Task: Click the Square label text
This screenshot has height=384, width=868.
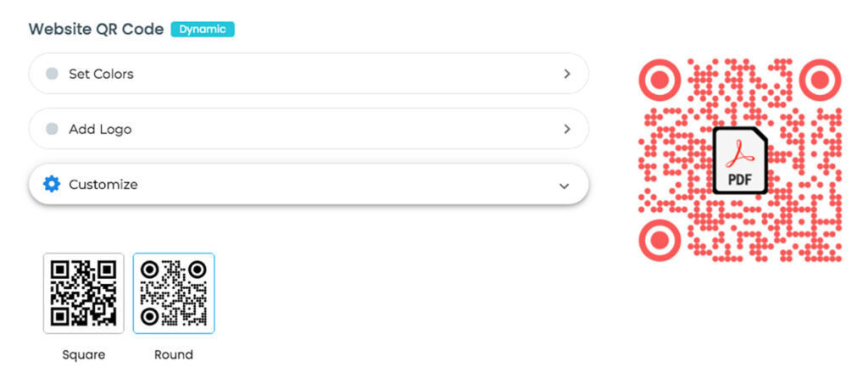Action: [x=84, y=354]
